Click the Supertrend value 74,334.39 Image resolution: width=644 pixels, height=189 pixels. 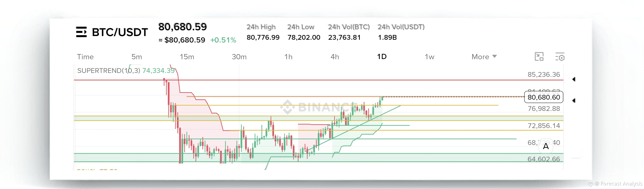(x=159, y=71)
